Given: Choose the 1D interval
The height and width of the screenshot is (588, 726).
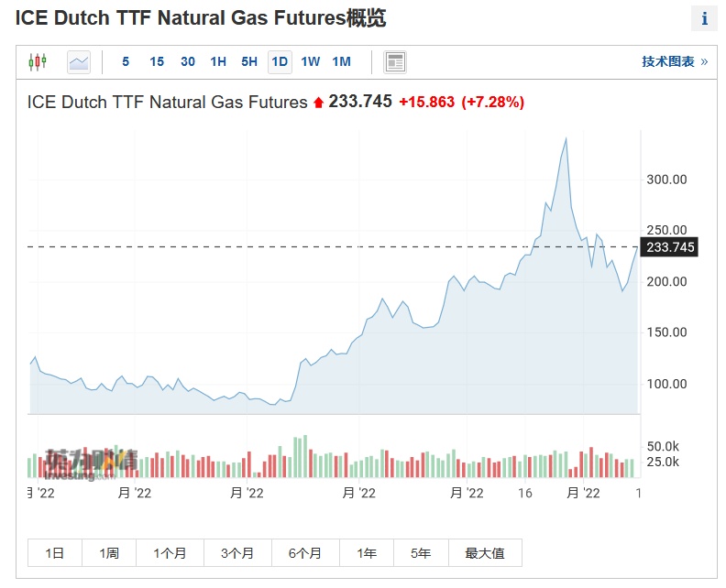Looking at the screenshot, I should pyautogui.click(x=280, y=62).
